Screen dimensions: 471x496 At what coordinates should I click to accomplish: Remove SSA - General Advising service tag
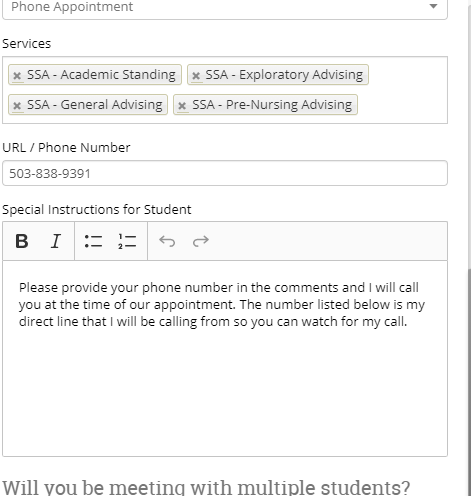[17, 106]
